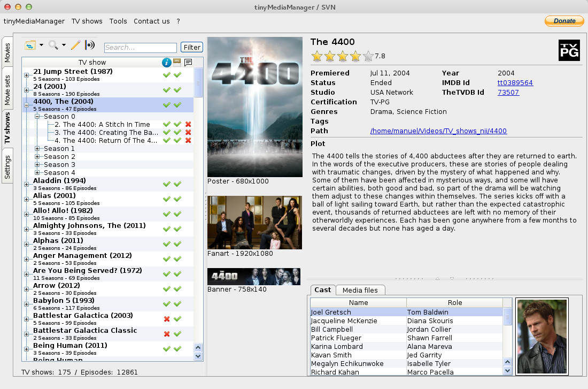Click the Fanart cast group image
Image resolution: width=588 pixels, height=389 pixels.
(x=254, y=222)
